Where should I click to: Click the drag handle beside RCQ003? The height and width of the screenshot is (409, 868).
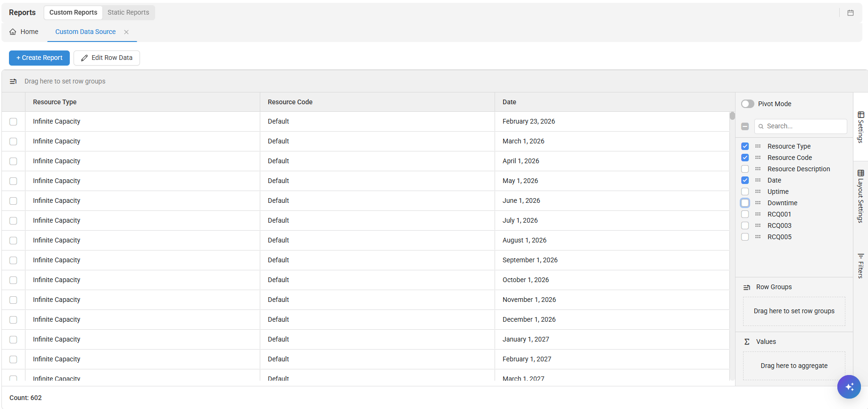[x=758, y=225]
